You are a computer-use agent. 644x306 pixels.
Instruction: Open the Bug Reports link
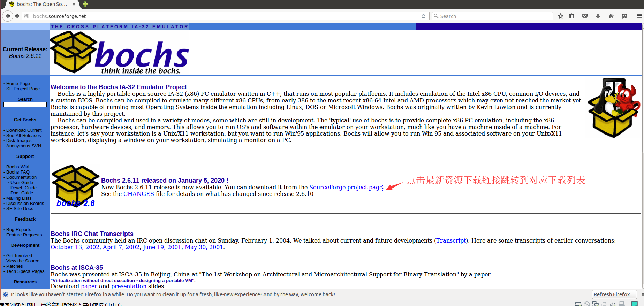pos(18,230)
